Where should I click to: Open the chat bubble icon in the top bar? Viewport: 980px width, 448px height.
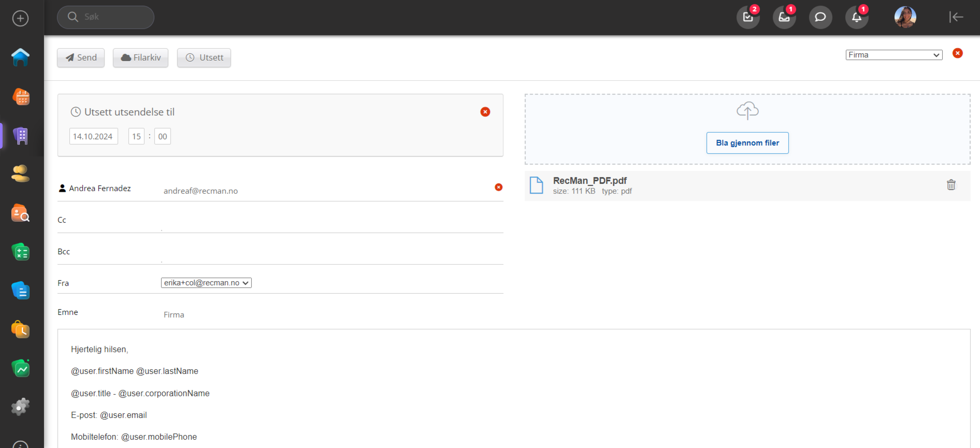[x=820, y=17]
